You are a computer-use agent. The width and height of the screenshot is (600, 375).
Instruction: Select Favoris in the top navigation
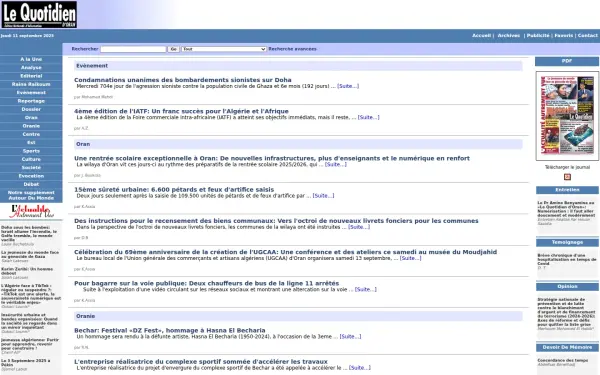click(x=564, y=36)
